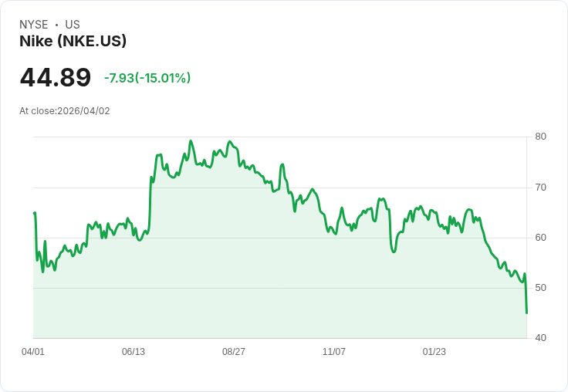Click the current price 44.89
Viewport: 568px width, 392px height.
(x=56, y=77)
